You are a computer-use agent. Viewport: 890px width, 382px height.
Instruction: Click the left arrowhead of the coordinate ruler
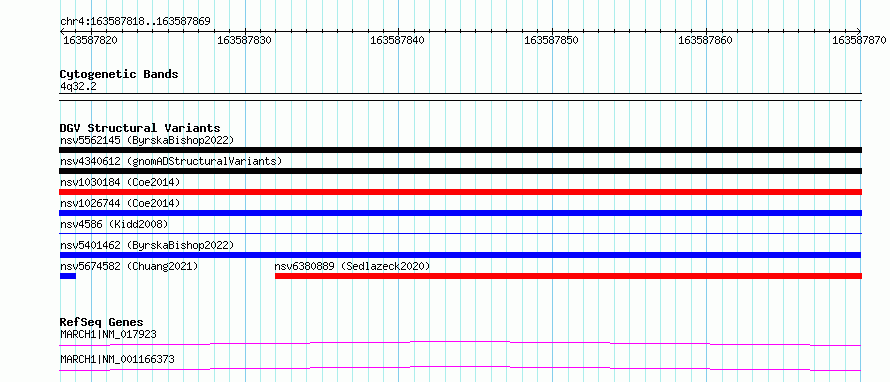[x=62, y=32]
